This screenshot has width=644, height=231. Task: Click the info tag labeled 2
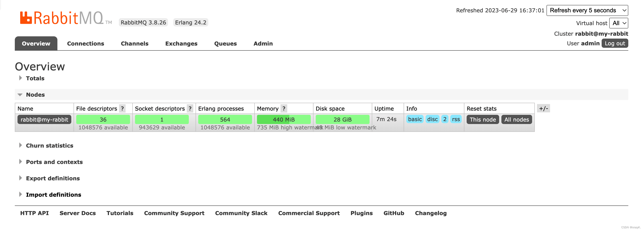pyautogui.click(x=445, y=119)
